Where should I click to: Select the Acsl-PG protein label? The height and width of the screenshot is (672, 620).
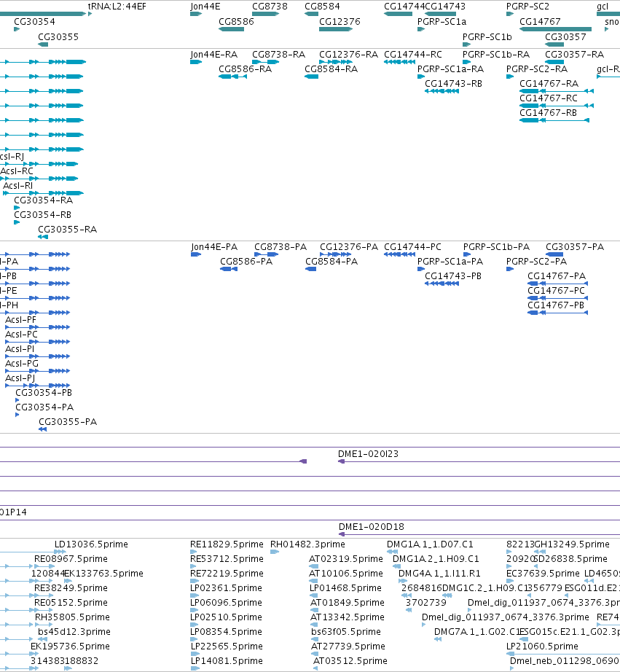point(21,364)
